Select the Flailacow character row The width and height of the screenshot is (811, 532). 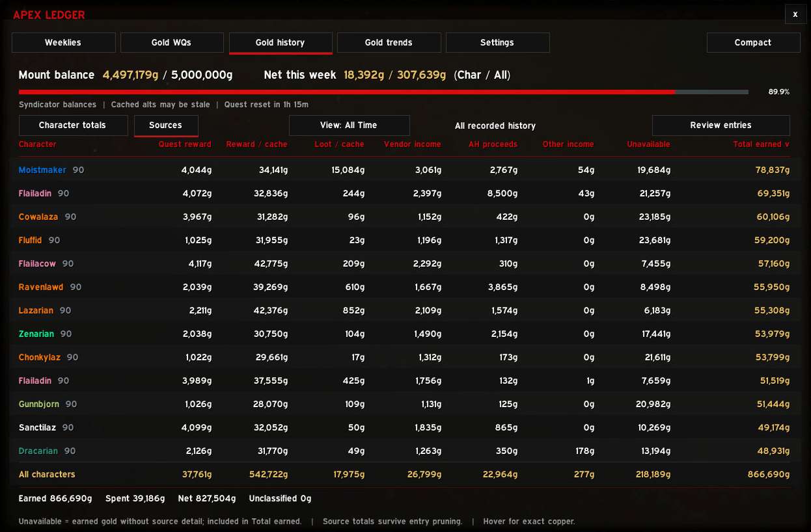(x=405, y=263)
